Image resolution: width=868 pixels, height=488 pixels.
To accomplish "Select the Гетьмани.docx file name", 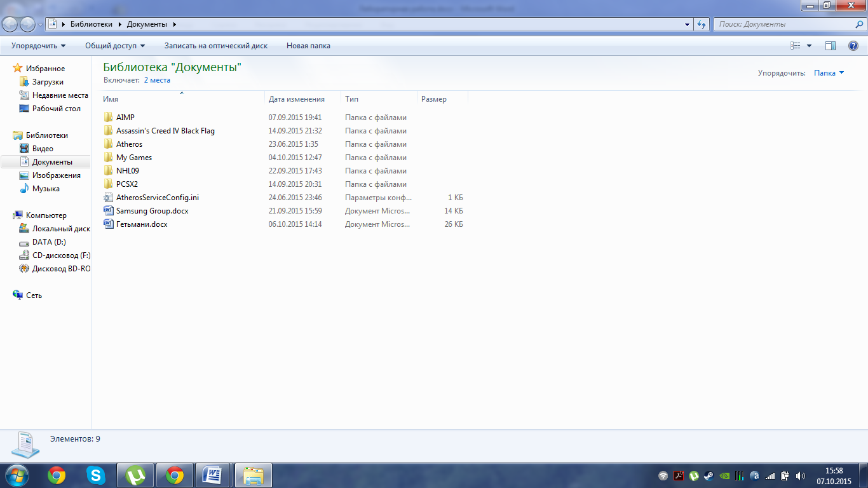I will [142, 224].
